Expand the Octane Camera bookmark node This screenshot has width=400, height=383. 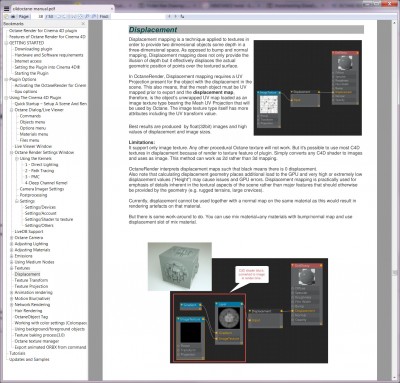11,238
